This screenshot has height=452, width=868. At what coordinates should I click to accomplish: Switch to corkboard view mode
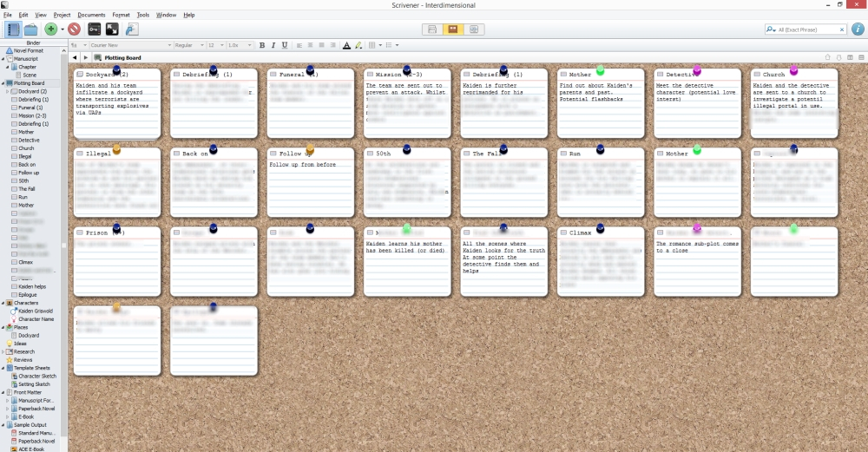tap(452, 29)
